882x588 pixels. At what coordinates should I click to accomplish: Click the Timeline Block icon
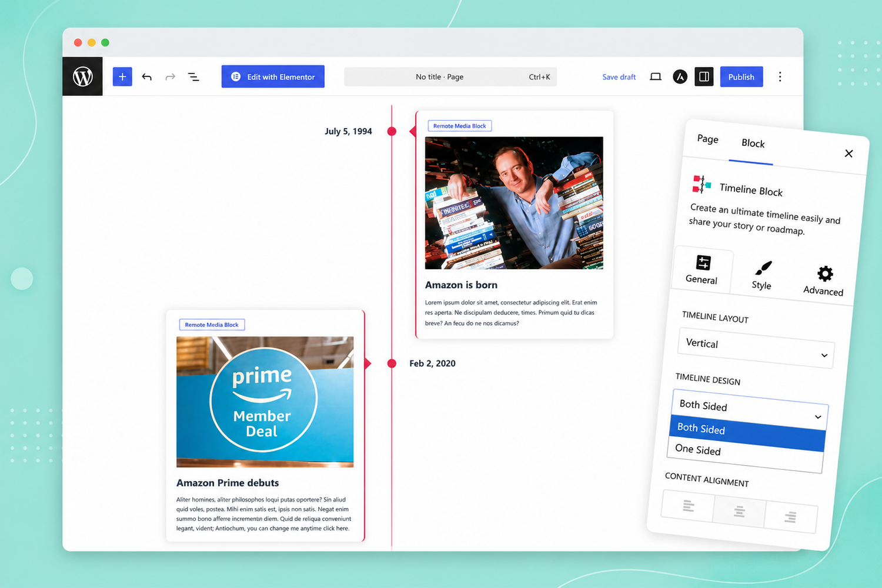(701, 184)
